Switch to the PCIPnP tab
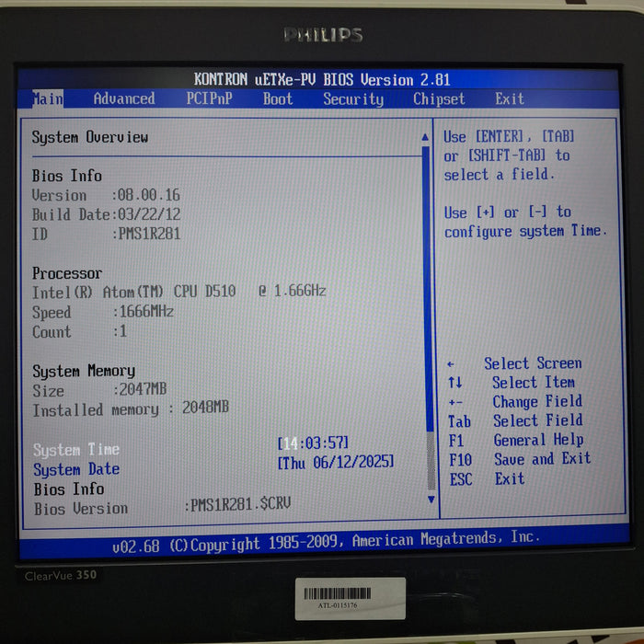Image resolution: width=644 pixels, height=644 pixels. 209,98
